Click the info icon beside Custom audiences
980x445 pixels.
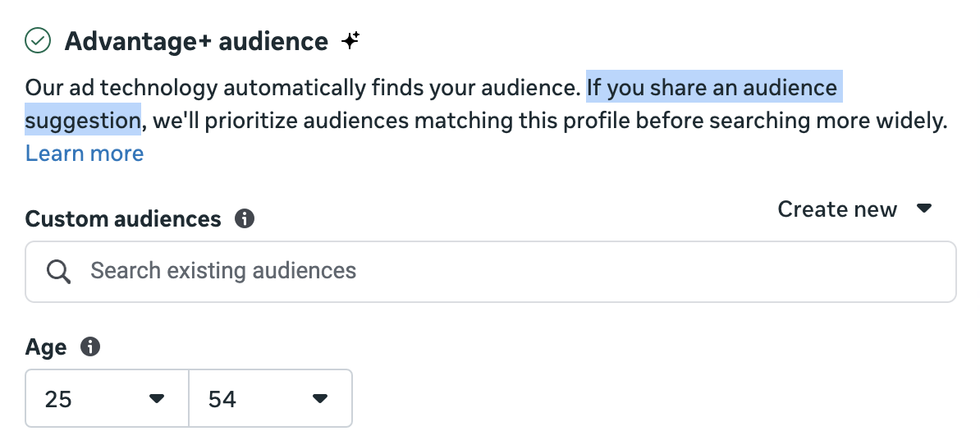click(245, 218)
